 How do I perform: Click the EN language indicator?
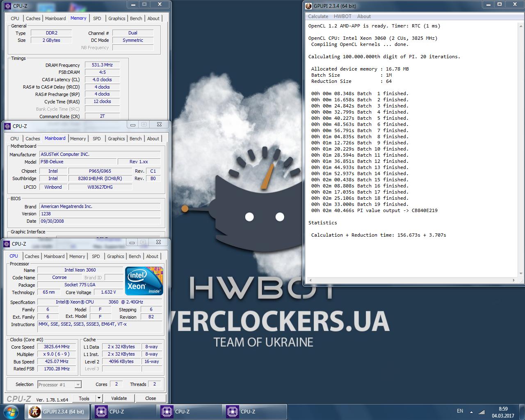[x=460, y=411]
